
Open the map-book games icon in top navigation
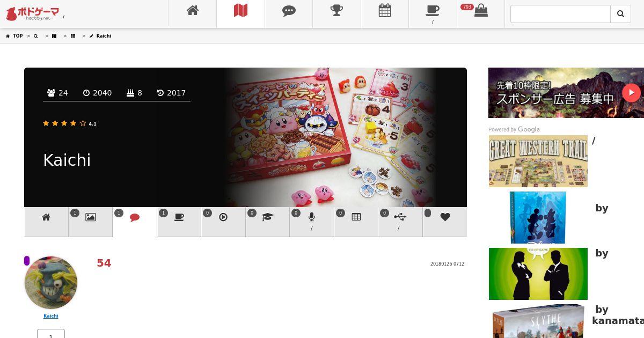pyautogui.click(x=240, y=10)
